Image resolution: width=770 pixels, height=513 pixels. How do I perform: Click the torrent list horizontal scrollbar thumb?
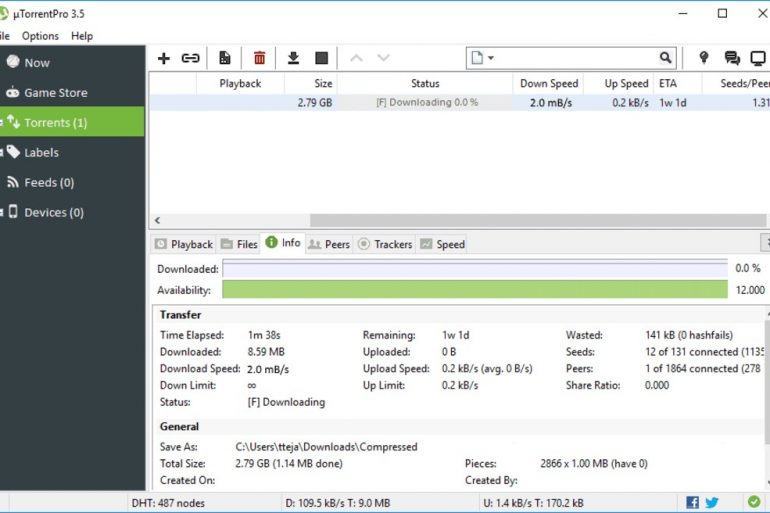[x=538, y=220]
